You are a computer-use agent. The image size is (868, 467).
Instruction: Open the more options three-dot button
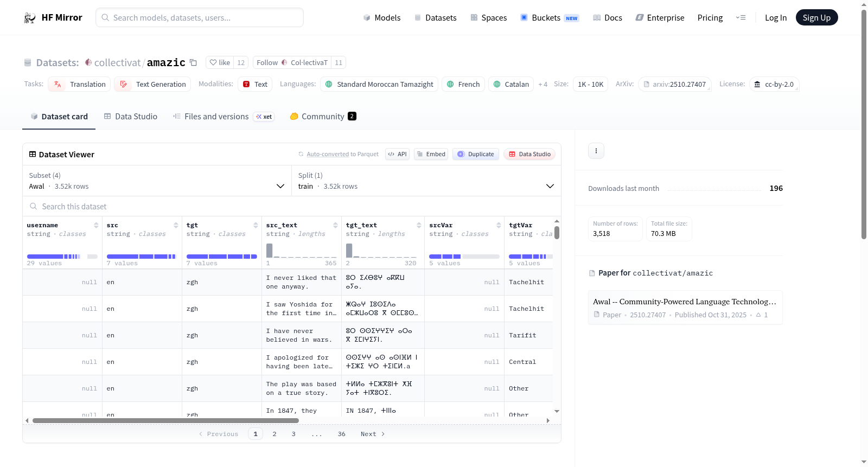pos(596,151)
